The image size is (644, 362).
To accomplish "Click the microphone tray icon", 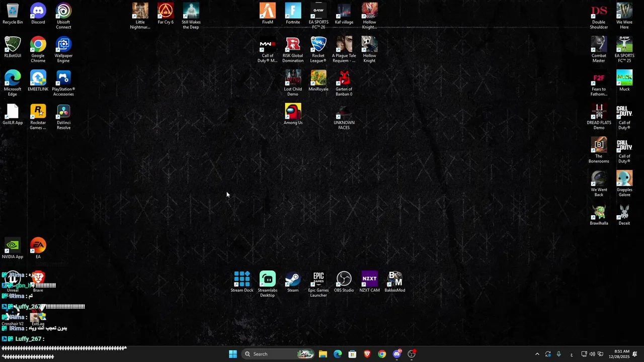I will (558, 354).
